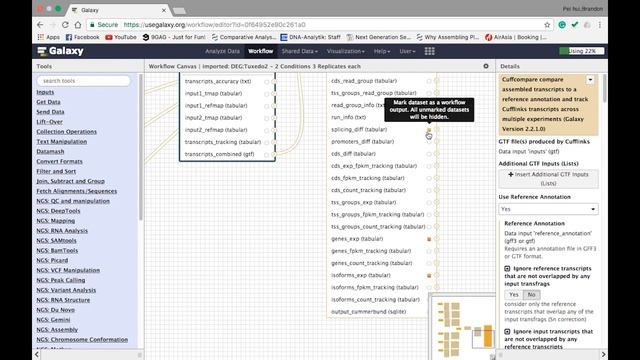Open 9GAG bookmark
This screenshot has width=640, height=360.
pos(174,37)
